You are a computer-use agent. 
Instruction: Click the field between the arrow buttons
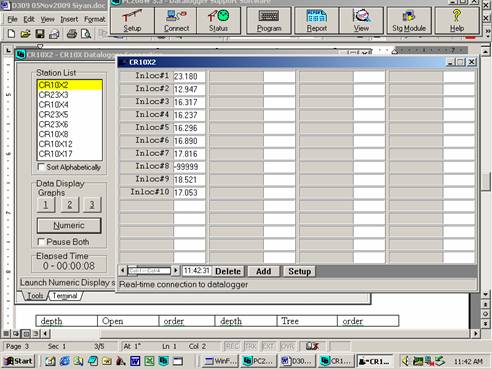pyautogui.click(x=149, y=270)
